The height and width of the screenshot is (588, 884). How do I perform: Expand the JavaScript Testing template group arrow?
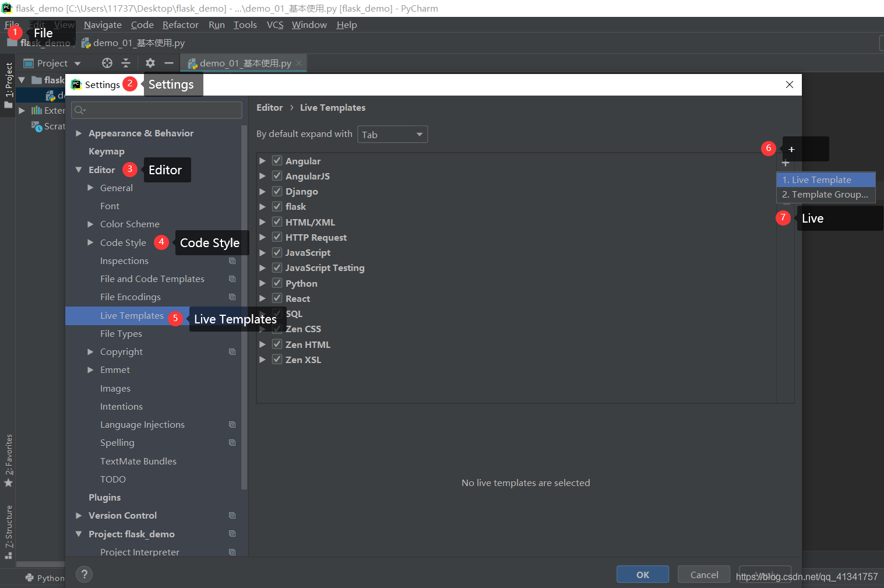(262, 268)
